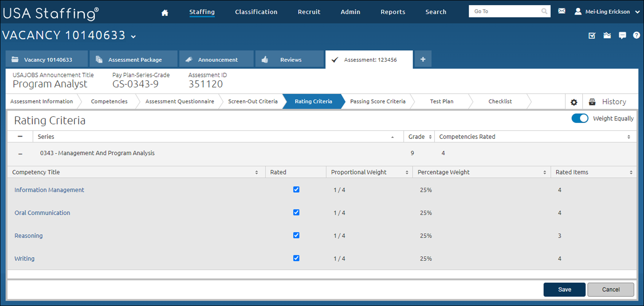Open Information Management competency link

(49, 190)
